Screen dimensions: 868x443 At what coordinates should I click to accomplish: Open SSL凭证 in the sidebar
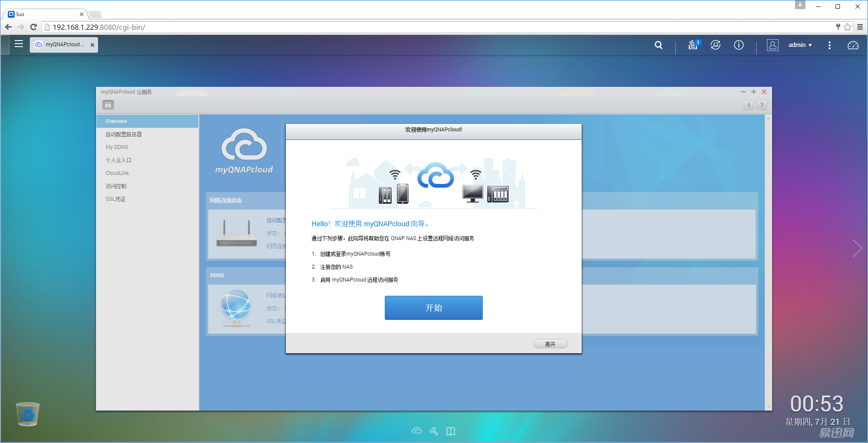pyautogui.click(x=147, y=199)
